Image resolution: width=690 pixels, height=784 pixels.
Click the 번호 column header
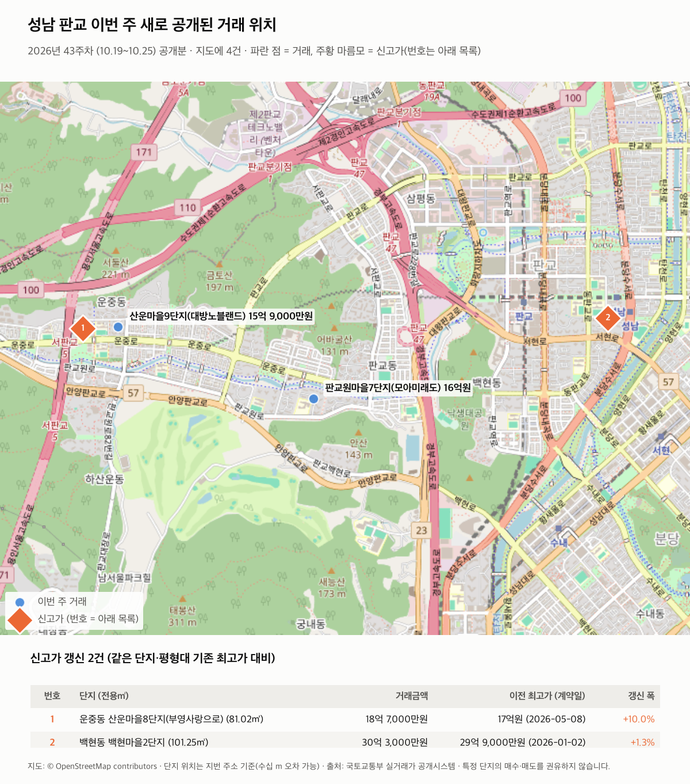click(52, 696)
